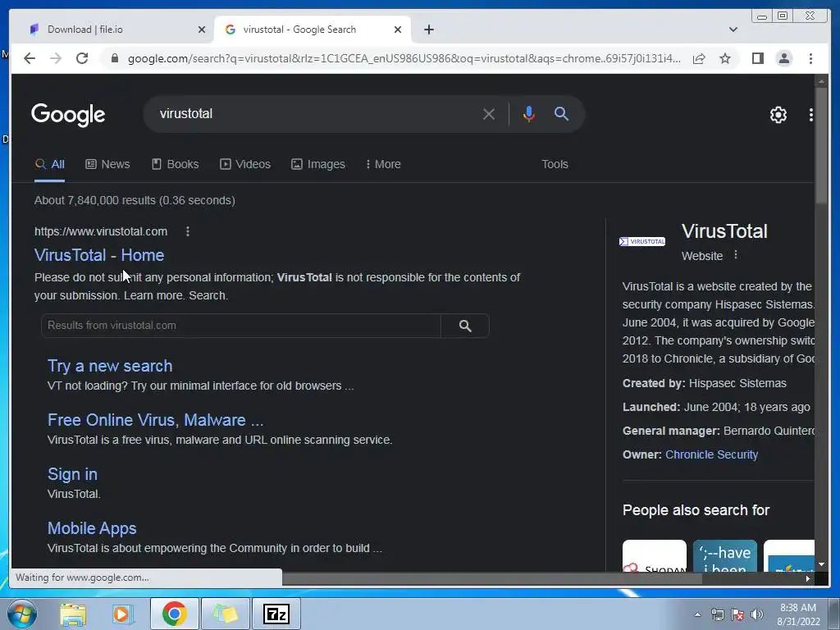Open 'have i been' related search thumbnail
840x630 pixels.
click(x=725, y=556)
